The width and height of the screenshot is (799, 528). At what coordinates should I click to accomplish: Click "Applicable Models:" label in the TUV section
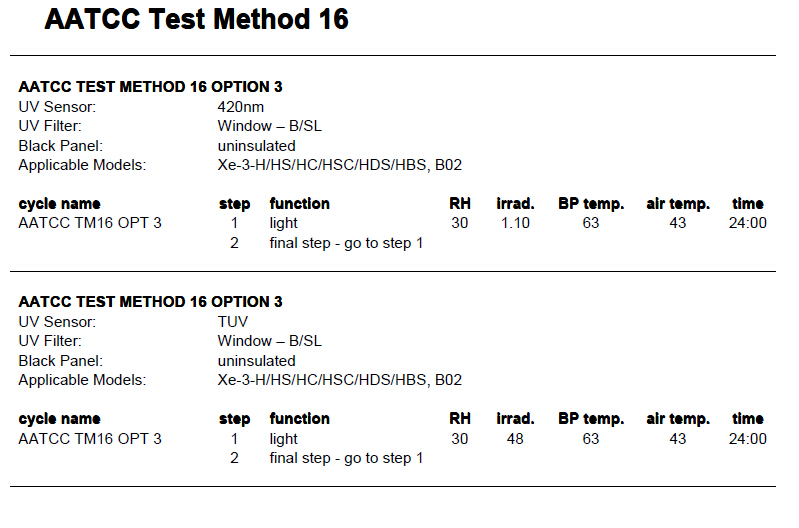tap(82, 380)
